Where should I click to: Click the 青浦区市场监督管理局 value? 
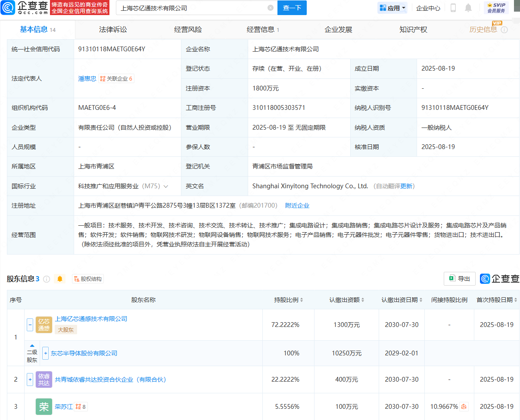282,166
